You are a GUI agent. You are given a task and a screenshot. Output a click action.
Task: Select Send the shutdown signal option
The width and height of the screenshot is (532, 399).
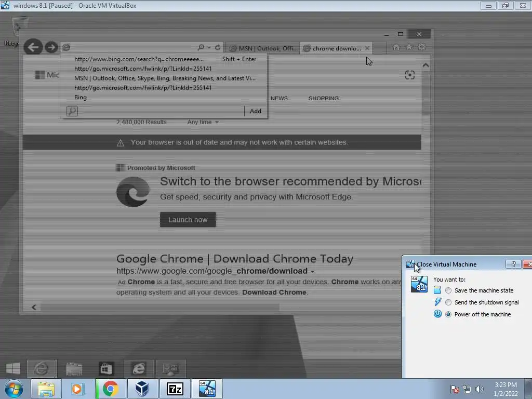[x=448, y=302]
